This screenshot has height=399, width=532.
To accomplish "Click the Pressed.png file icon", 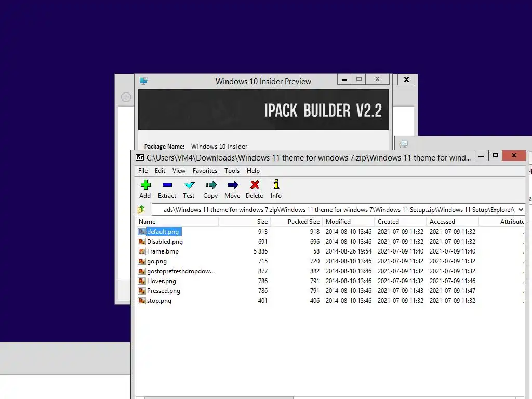I will 142,291.
